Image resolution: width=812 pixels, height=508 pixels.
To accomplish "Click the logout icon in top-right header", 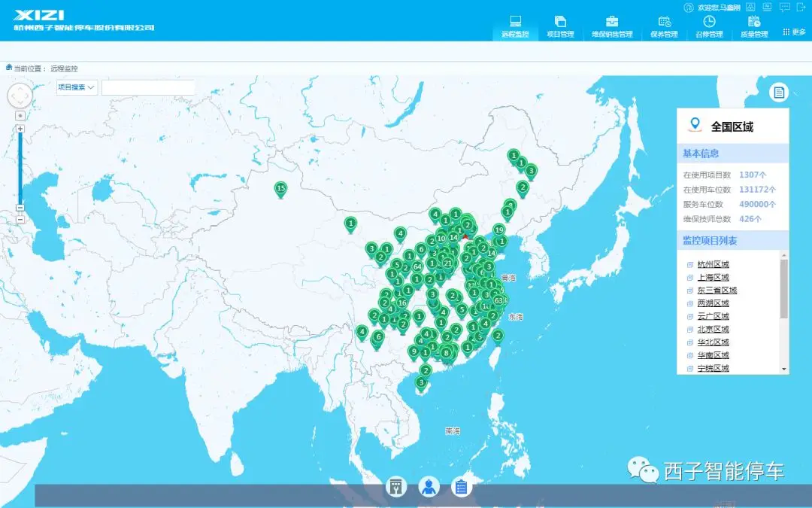I will point(802,8).
